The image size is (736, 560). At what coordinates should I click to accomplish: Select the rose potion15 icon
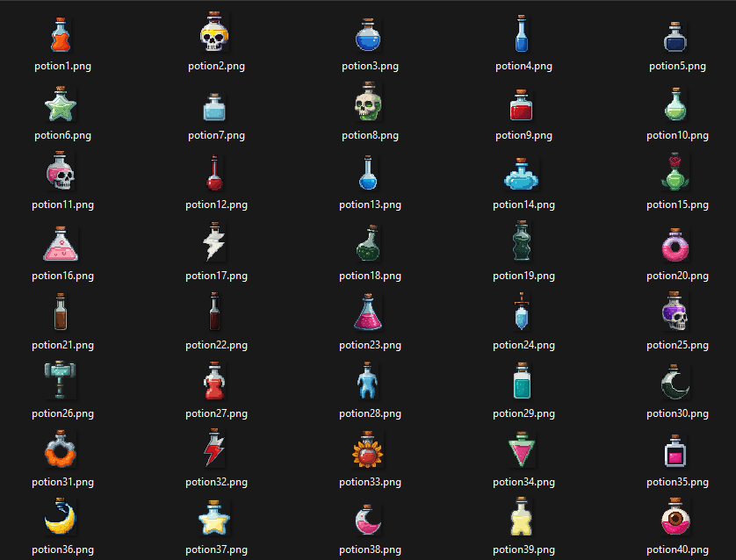coord(675,172)
